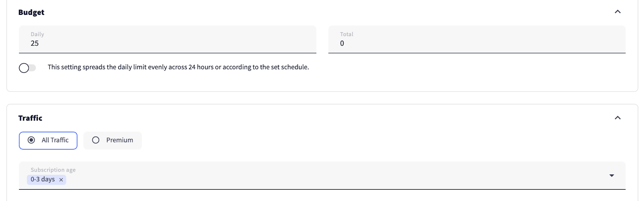Viewport: 644px width, 201px height.
Task: Click the daily limit spread description text
Action: point(178,67)
